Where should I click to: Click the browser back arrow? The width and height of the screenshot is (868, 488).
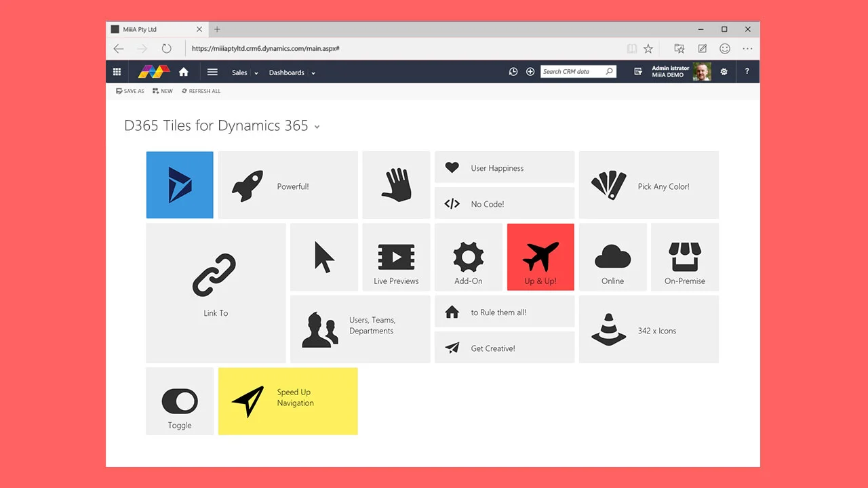click(x=119, y=49)
